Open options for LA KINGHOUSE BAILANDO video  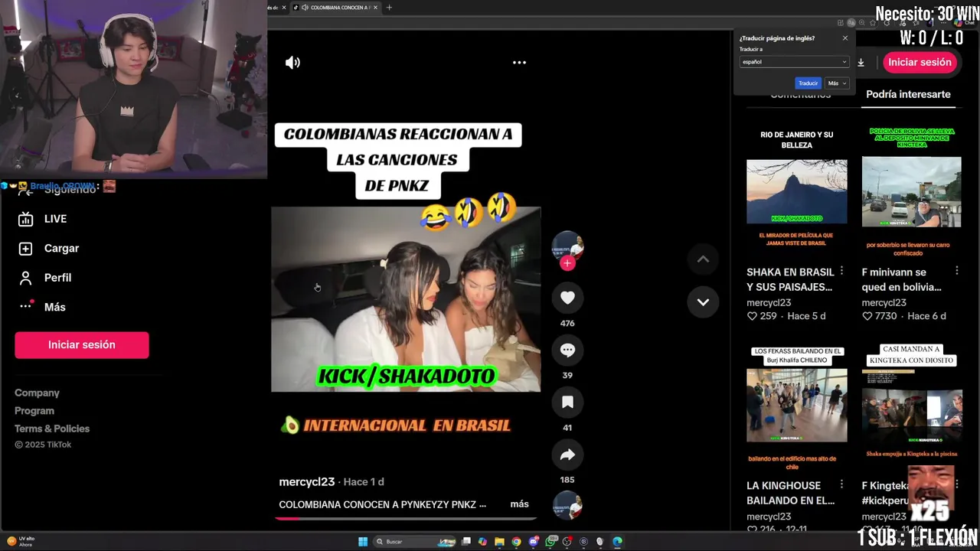[841, 484]
